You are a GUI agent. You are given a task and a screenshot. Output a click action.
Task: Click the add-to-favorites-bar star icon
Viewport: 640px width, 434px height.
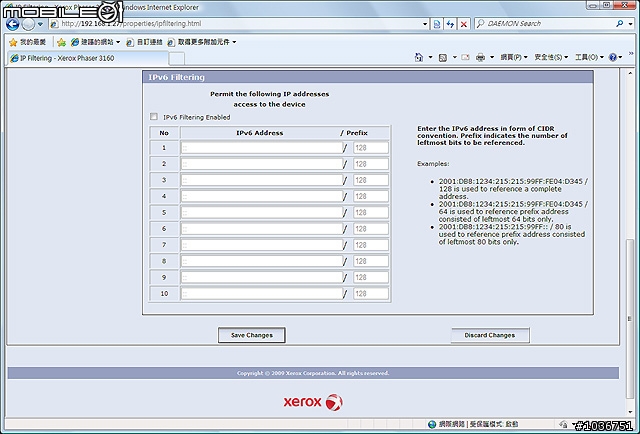61,42
